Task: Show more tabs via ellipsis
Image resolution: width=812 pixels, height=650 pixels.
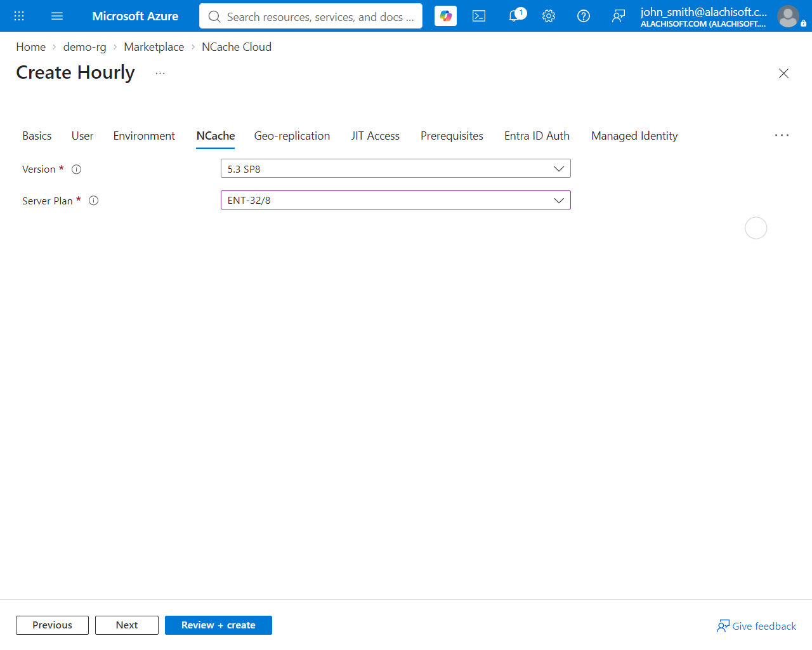Action: click(x=782, y=135)
